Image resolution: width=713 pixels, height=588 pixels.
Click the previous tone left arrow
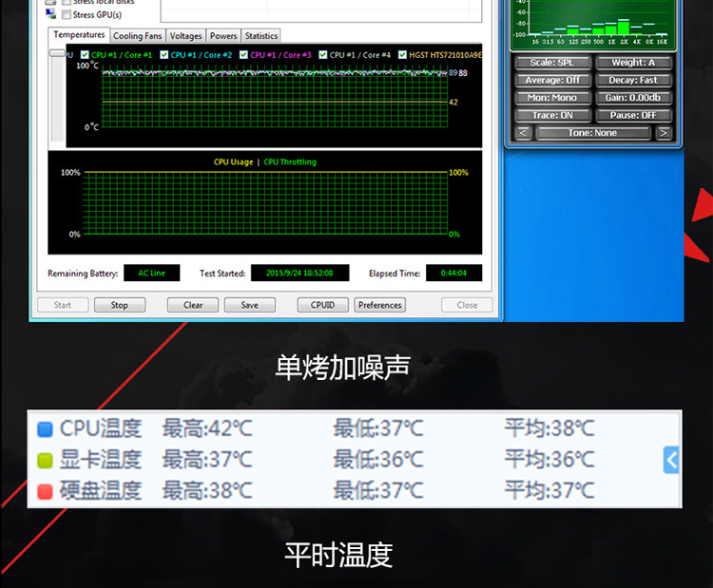point(523,133)
